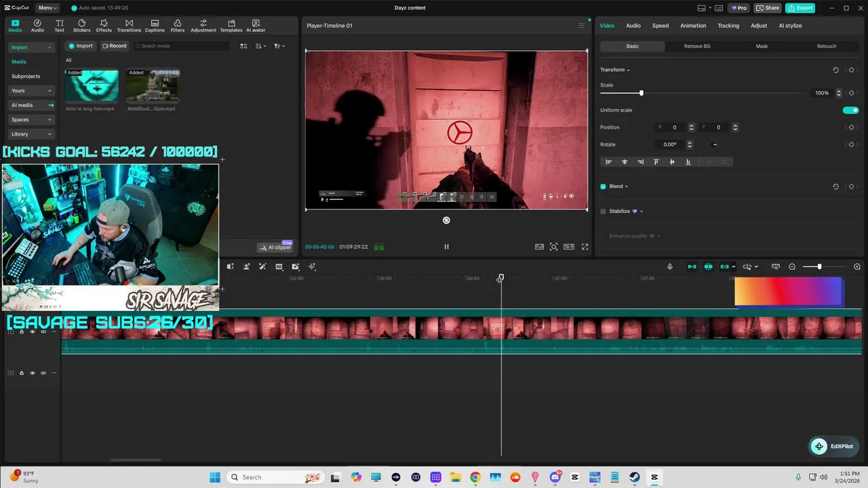
Task: Open the Effects panel
Action: 104,26
